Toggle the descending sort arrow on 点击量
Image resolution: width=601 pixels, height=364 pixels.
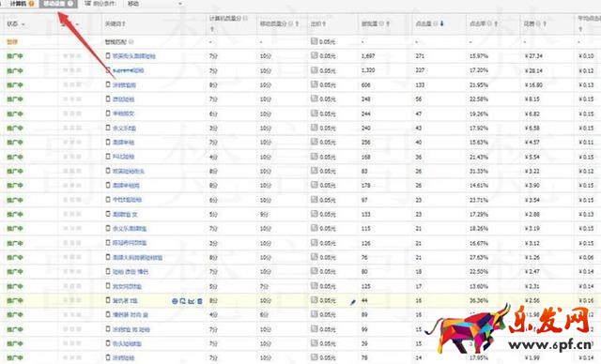pos(442,23)
